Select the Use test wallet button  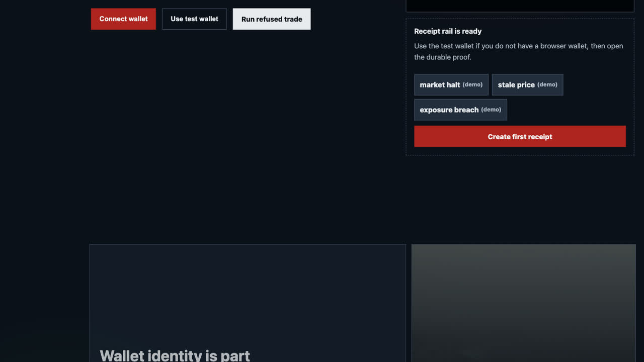click(x=194, y=19)
